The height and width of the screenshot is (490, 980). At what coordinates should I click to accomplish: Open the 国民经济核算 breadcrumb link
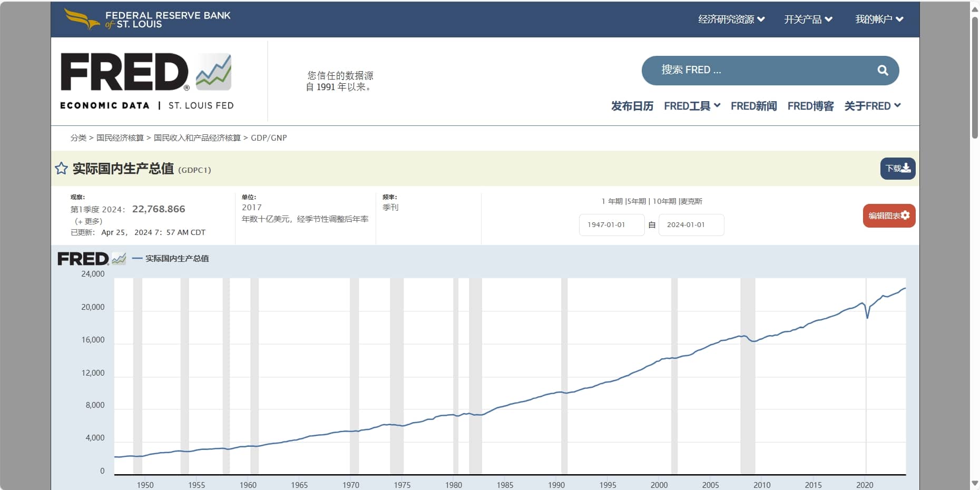[x=120, y=138]
